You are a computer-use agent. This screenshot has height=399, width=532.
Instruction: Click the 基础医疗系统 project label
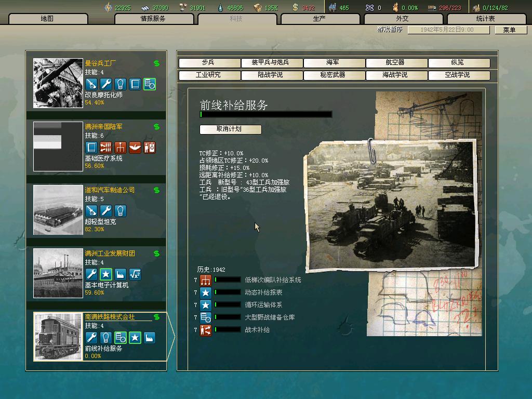[x=104, y=158]
